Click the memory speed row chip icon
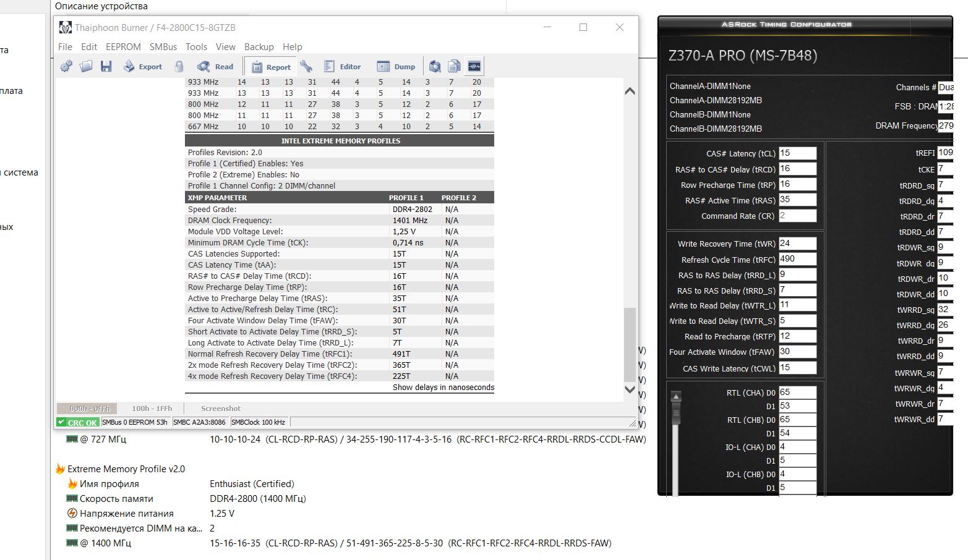The height and width of the screenshot is (560, 968). point(72,498)
